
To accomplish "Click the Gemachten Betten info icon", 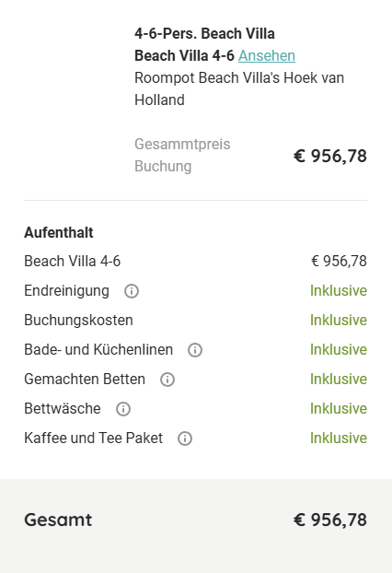I will 167,380.
